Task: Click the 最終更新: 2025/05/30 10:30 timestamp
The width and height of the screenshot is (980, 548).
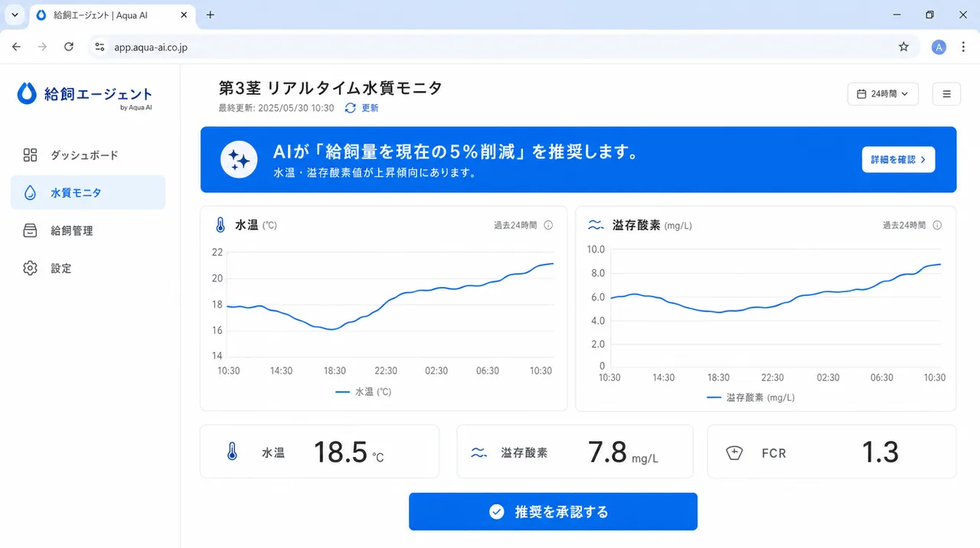Action: tap(276, 108)
